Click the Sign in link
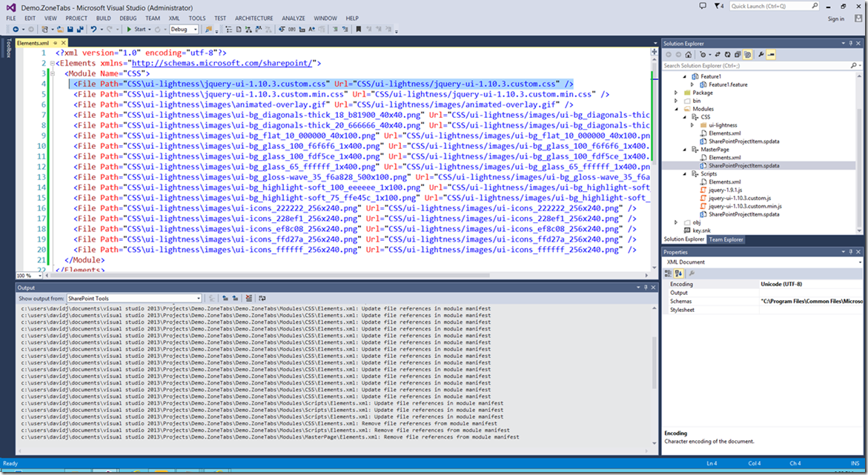The width and height of the screenshot is (868, 475). [x=836, y=19]
